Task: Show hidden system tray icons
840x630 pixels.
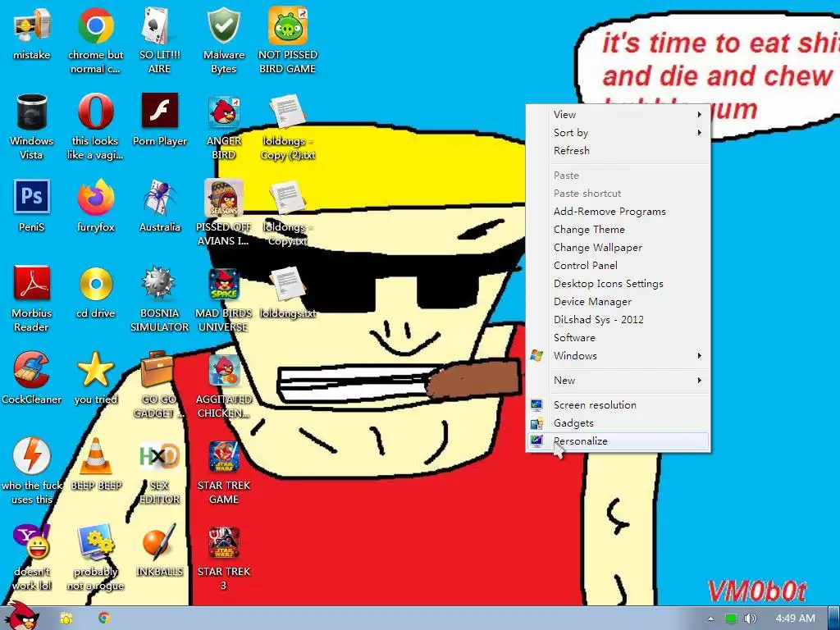Action: (710, 619)
